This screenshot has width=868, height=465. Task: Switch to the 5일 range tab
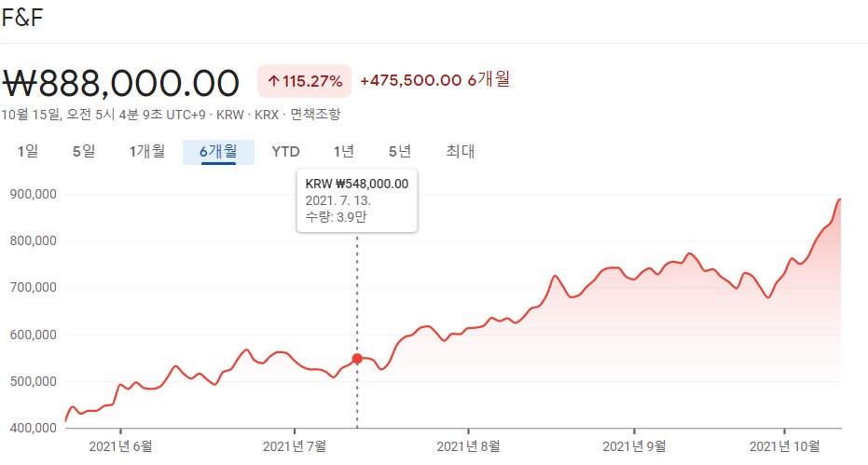click(83, 151)
